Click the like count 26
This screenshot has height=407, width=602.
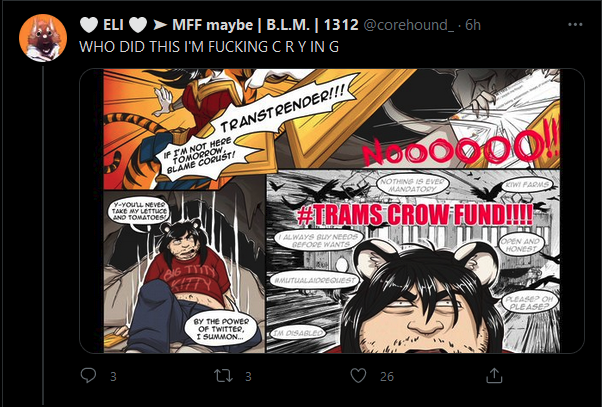pos(387,377)
